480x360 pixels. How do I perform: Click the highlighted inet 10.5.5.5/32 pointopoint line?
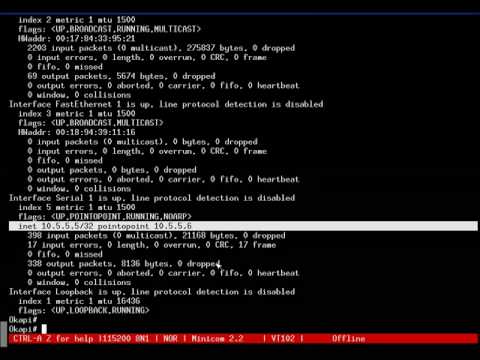tap(243, 226)
